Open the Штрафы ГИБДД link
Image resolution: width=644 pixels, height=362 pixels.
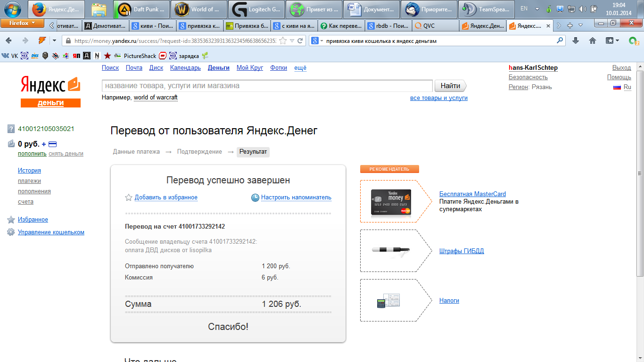(x=462, y=251)
